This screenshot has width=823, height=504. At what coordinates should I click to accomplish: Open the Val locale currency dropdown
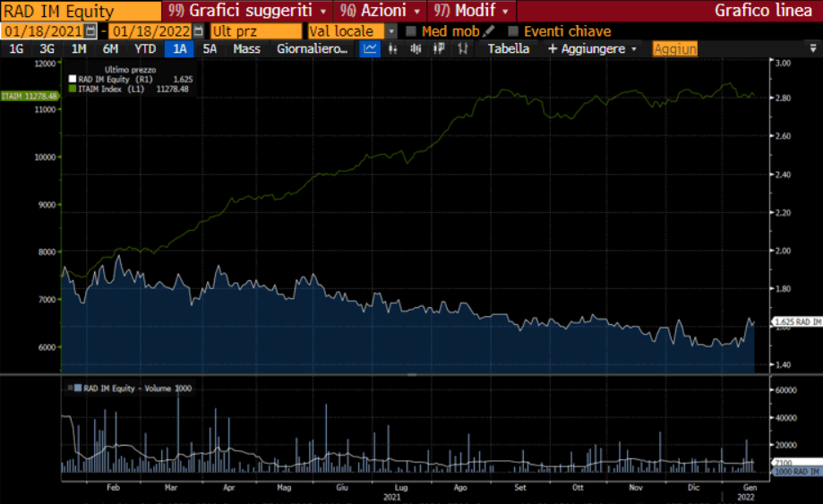click(391, 31)
